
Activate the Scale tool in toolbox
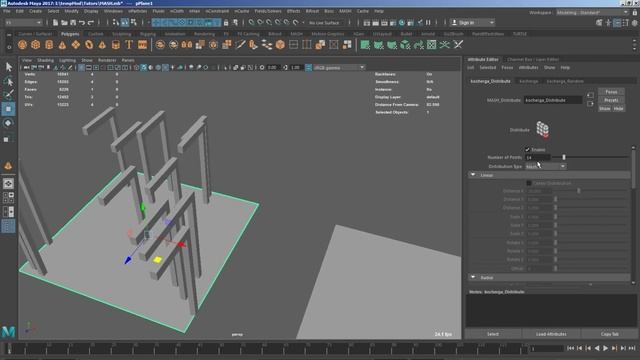coord(8,139)
